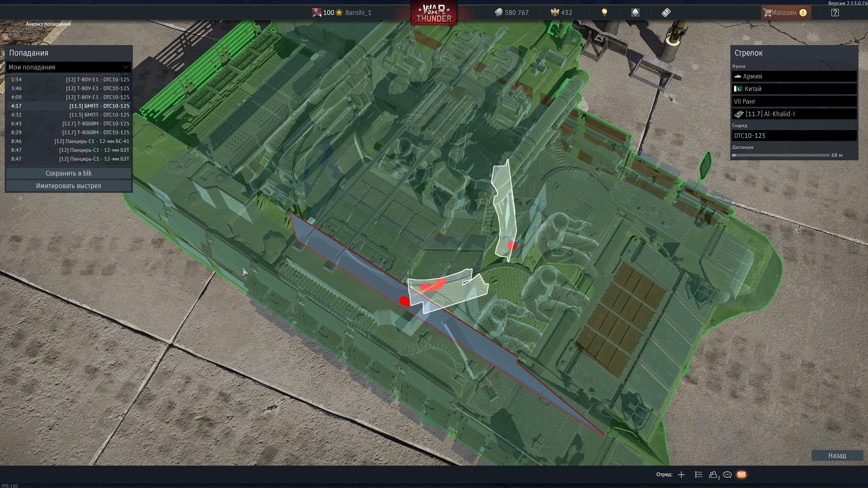Click the lightbulb hints icon

[x=604, y=13]
